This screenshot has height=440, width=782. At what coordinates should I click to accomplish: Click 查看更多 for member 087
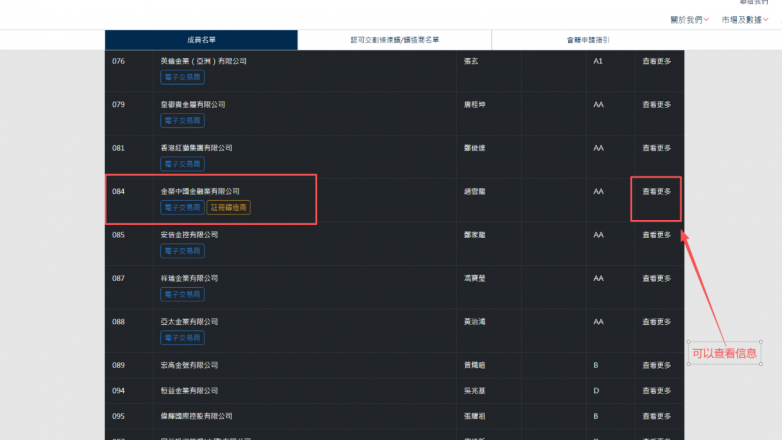pos(656,278)
